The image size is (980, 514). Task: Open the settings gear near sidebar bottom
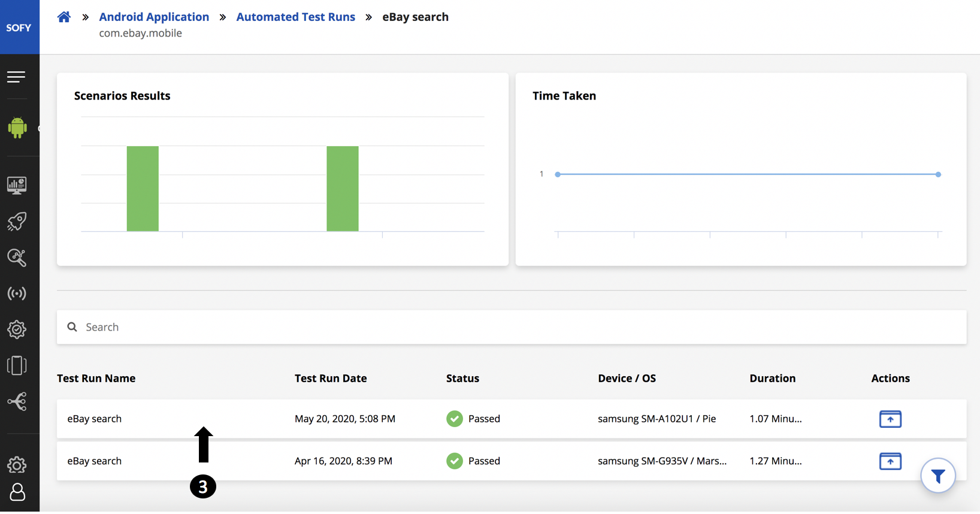(x=17, y=465)
